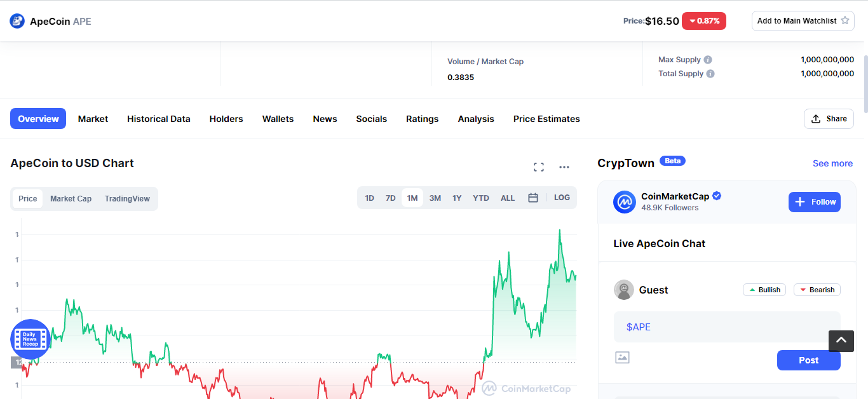Click the Share button

[x=829, y=119]
